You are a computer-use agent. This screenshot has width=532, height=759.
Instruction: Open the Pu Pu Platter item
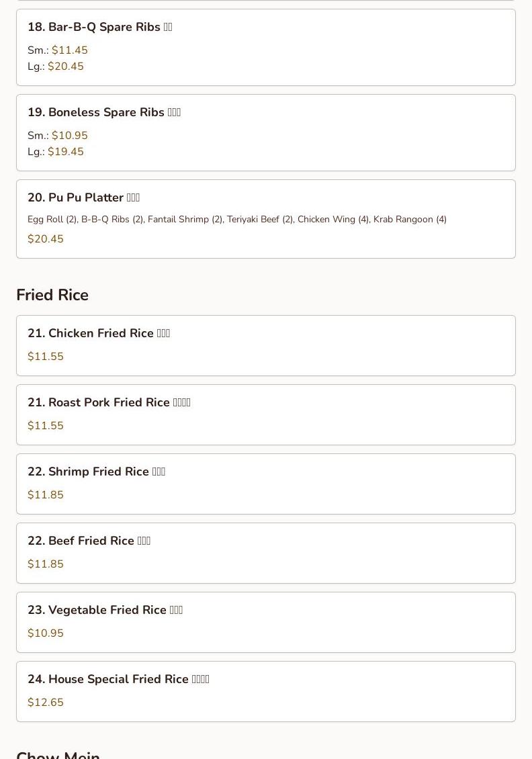(266, 219)
